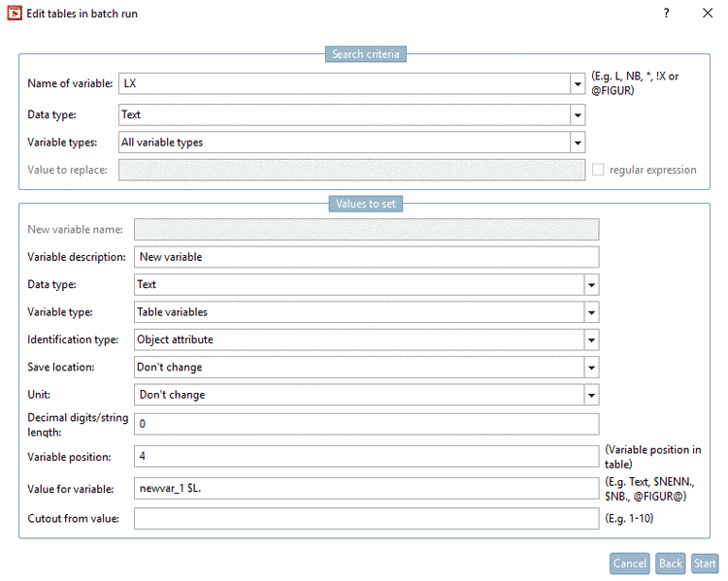Open the Values to set Data type dropdown

pos(590,285)
